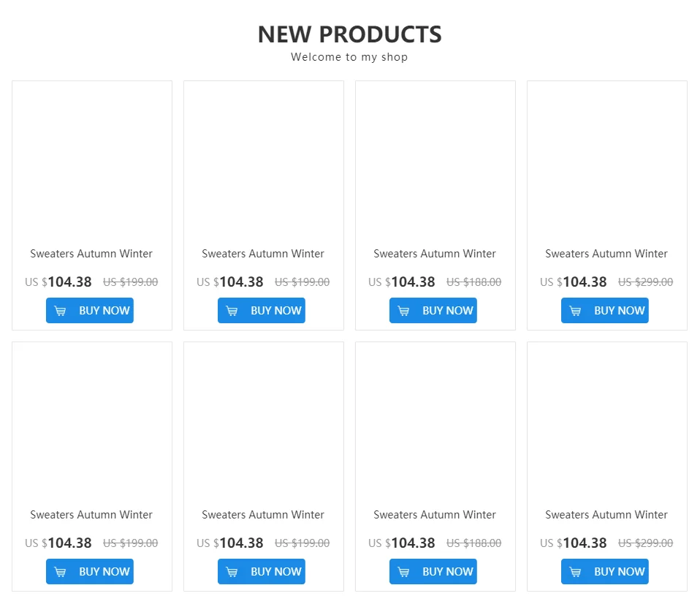Viewport: 700px width, 596px height.
Task: Click crossed-out US $299.00 price in bottom row
Action: click(645, 543)
